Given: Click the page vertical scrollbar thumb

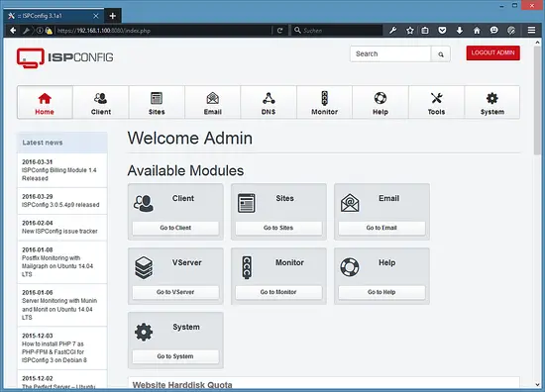Looking at the screenshot, I should tap(537, 101).
